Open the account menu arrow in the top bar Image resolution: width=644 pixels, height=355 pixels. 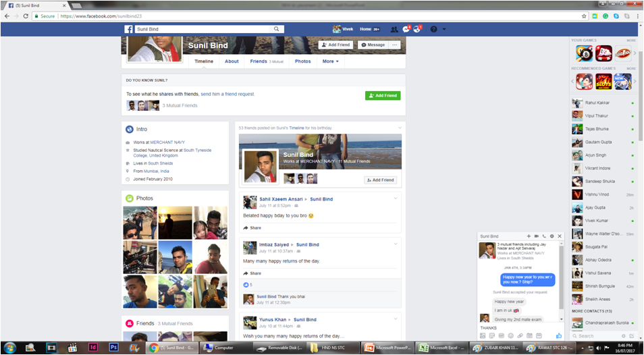[x=444, y=30]
